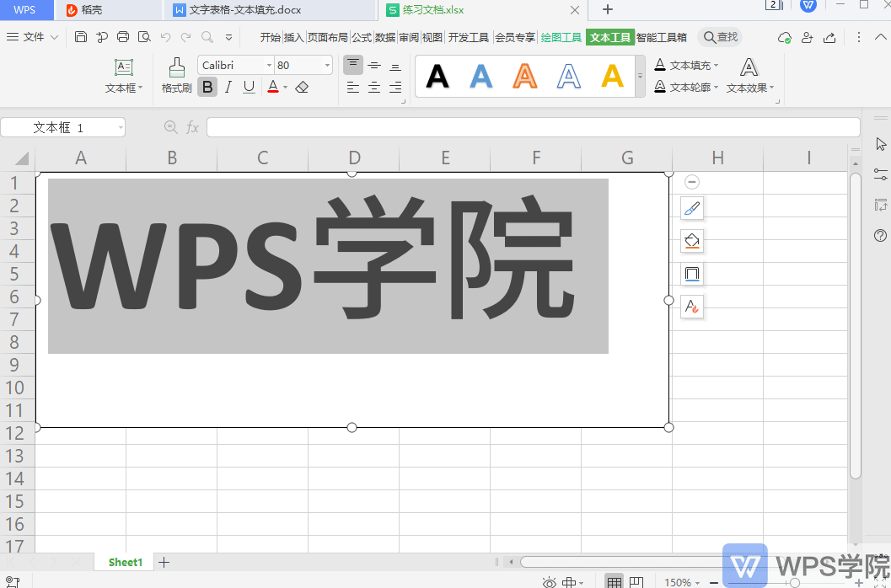Switch to the 文字表格-文本填充.docx document tab
The width and height of the screenshot is (891, 588).
270,9
